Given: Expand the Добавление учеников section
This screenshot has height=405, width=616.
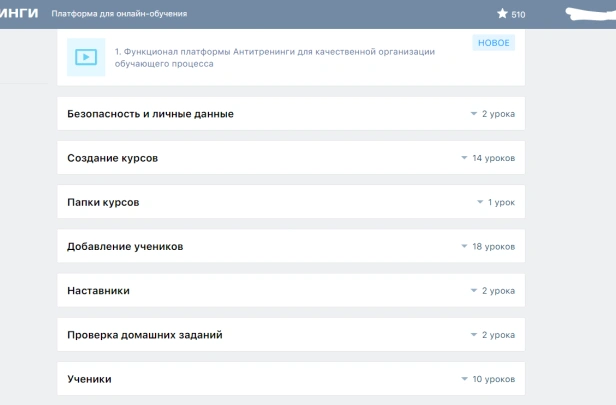Looking at the screenshot, I should pos(125,246).
